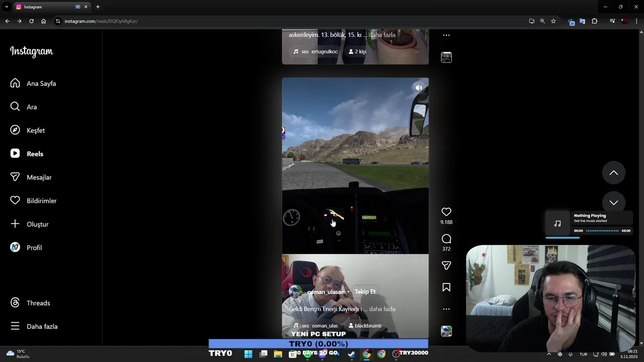Open more options below bookmark icon
This screenshot has height=362, width=644.
point(446,309)
